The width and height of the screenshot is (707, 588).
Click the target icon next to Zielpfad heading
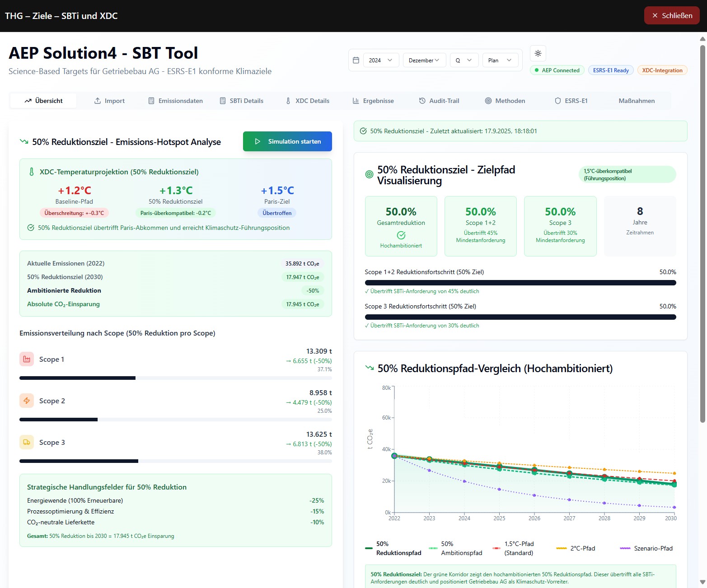tap(369, 175)
